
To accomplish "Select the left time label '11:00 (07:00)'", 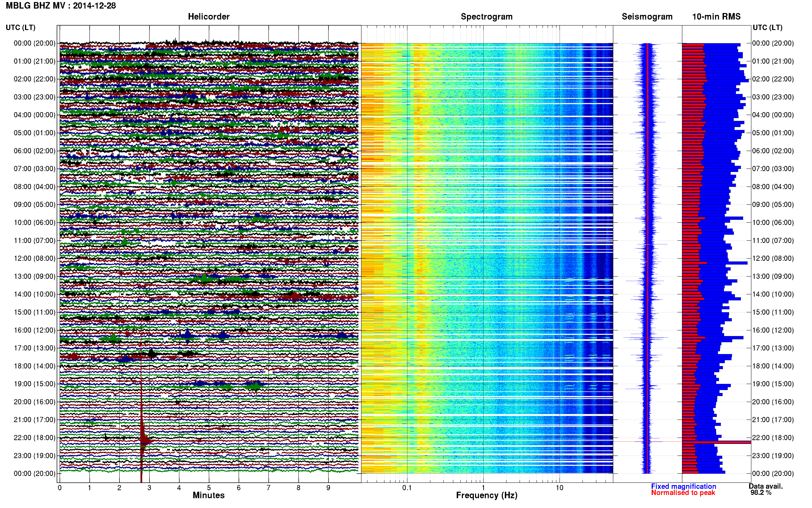I will click(x=35, y=241).
